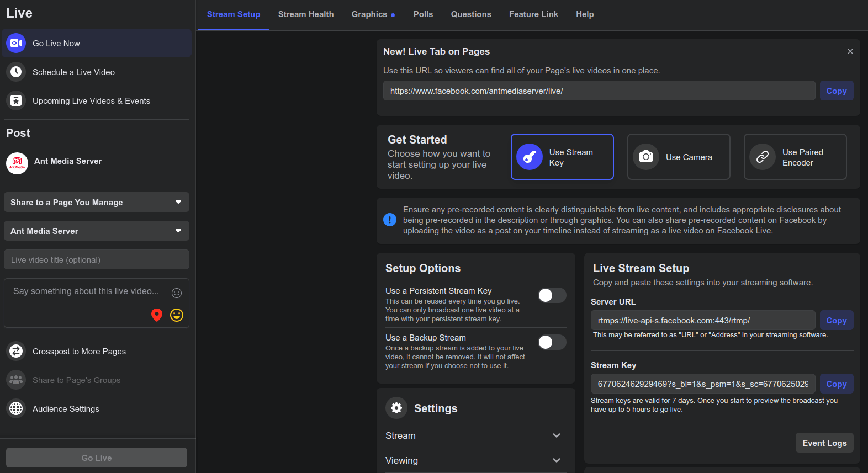
Task: Click the Stream Key text field
Action: [703, 384]
